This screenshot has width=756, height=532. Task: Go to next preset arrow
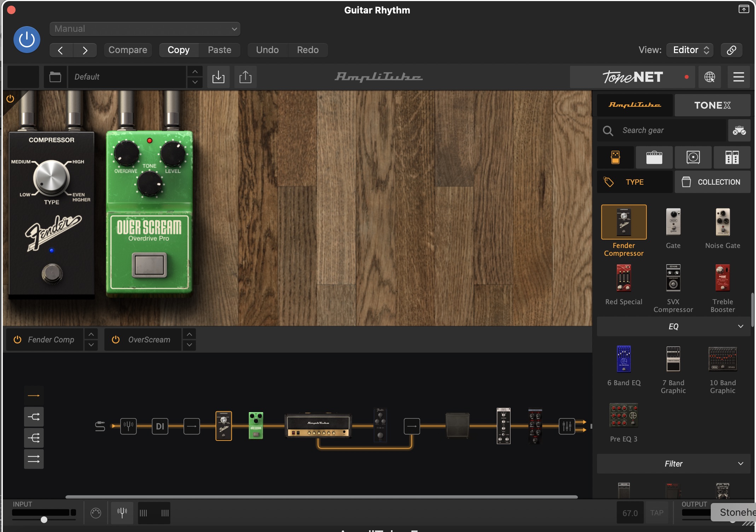tap(85, 50)
